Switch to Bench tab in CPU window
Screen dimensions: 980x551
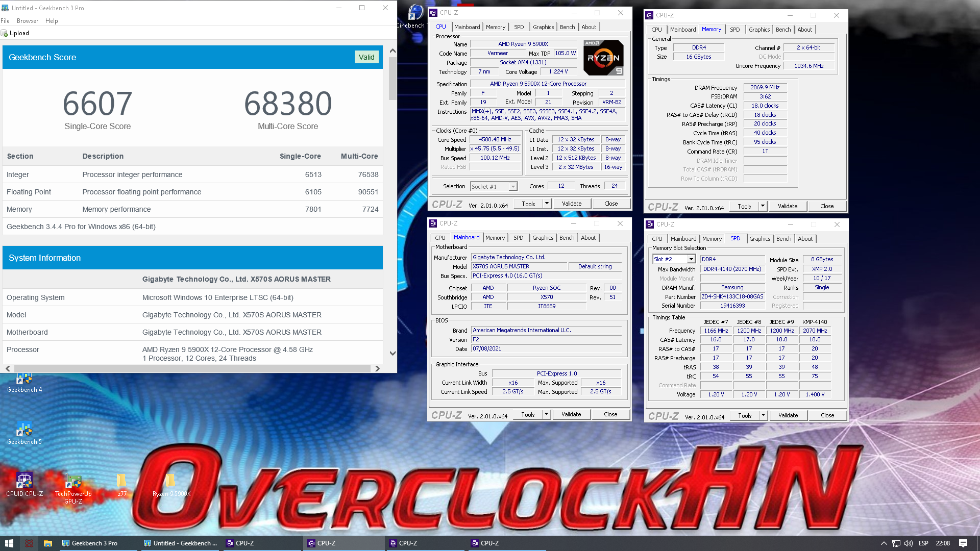pyautogui.click(x=567, y=27)
